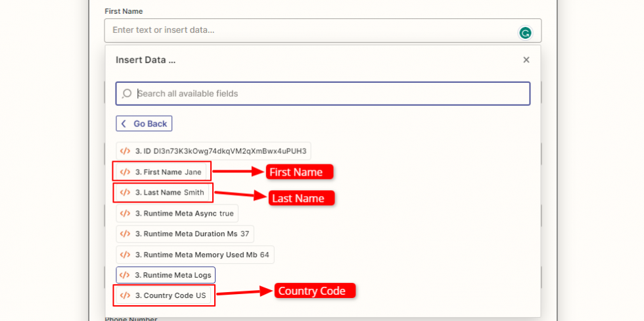This screenshot has height=321, width=644.
Task: Click the chevron arrow in Go Back
Action: pos(124,124)
